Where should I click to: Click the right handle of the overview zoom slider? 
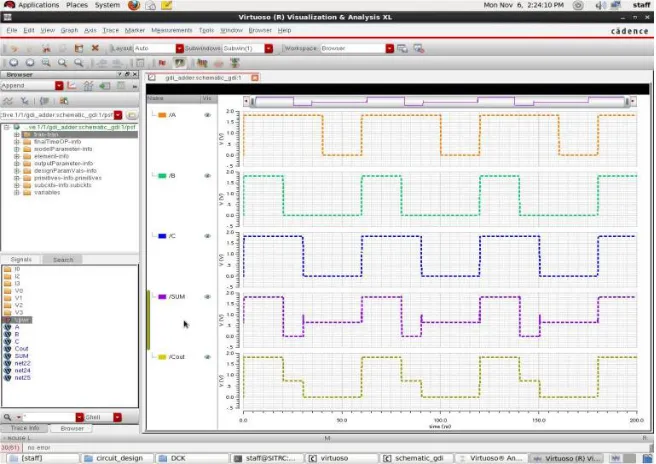(x=627, y=101)
